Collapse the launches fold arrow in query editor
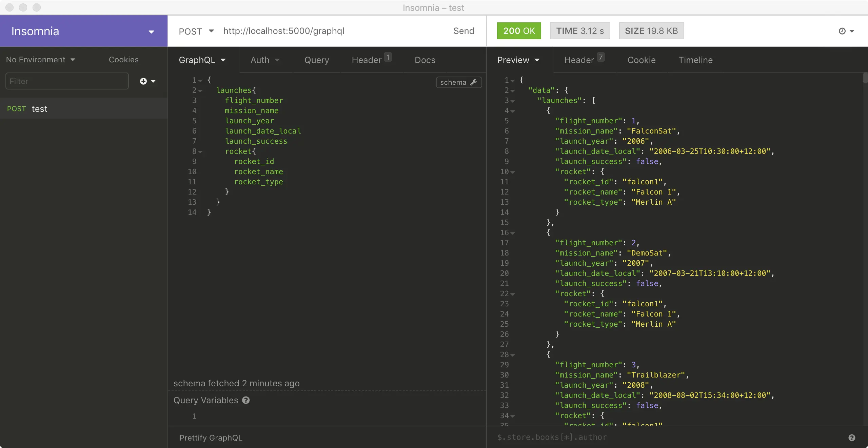Image resolution: width=868 pixels, height=448 pixels. pos(200,91)
